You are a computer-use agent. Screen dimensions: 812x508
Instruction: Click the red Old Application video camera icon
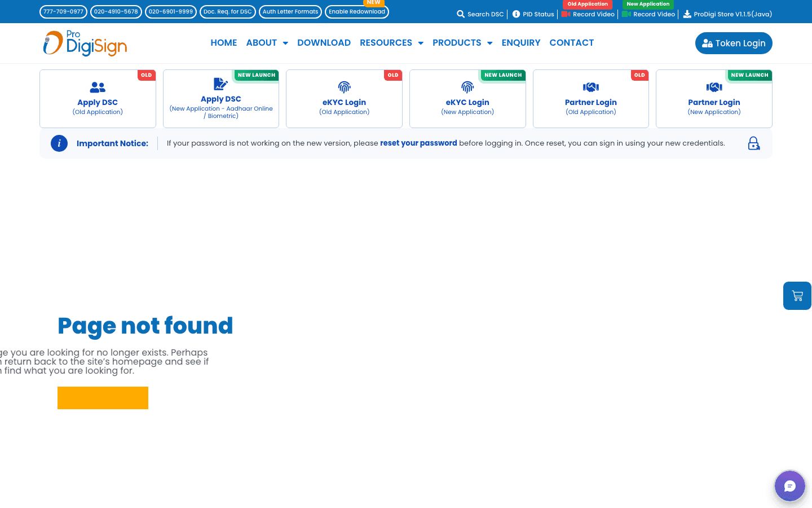click(x=566, y=14)
